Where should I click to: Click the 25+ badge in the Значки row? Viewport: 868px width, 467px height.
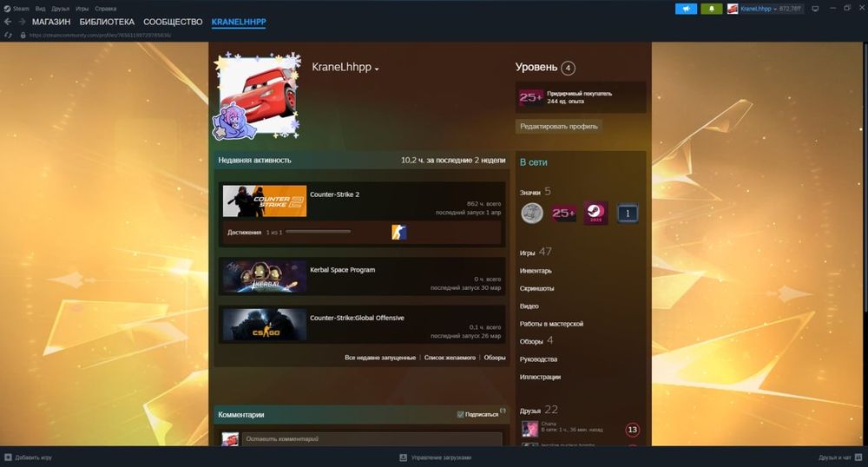click(x=563, y=213)
